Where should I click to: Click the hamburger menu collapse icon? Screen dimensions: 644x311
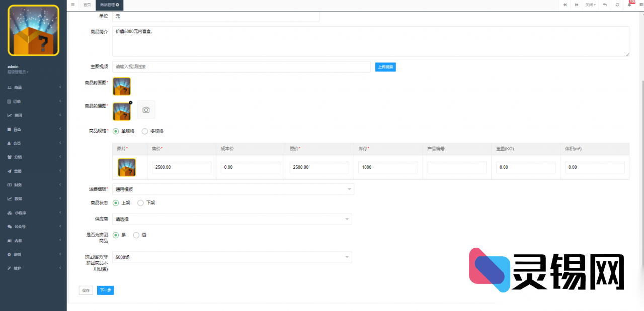coord(73,5)
